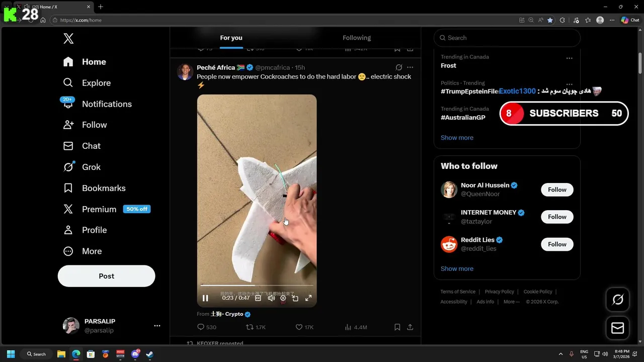This screenshot has height=362, width=644.
Task: Like the post with 17K likes
Action: tap(304, 327)
